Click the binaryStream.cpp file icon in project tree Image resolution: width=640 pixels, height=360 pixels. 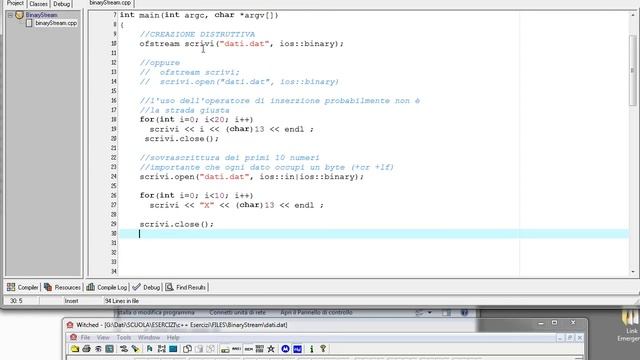pos(29,23)
